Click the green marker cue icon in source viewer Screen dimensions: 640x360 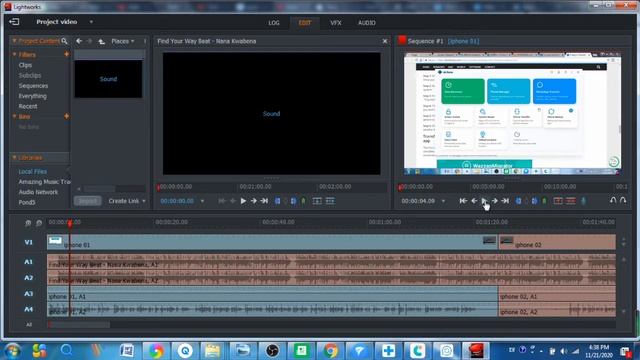click(x=304, y=201)
